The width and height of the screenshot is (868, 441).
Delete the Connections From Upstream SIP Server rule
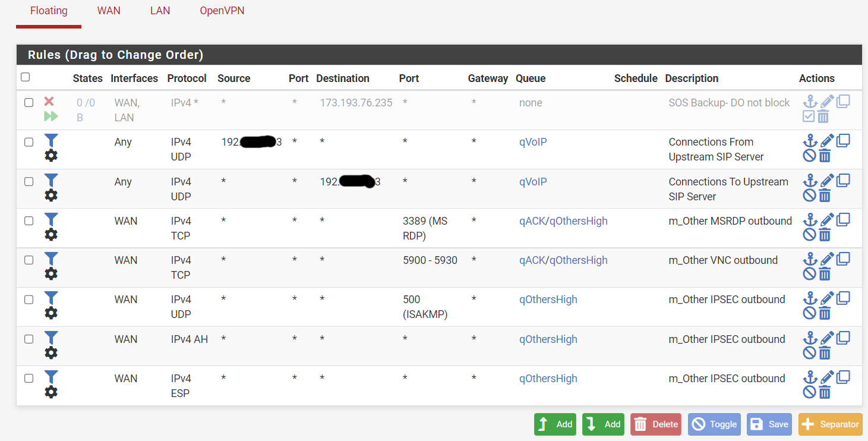pos(825,156)
